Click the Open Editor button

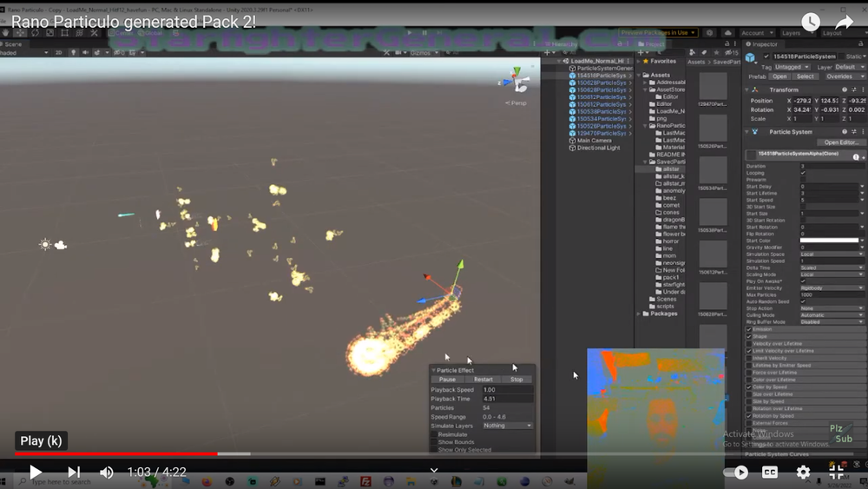click(x=841, y=142)
